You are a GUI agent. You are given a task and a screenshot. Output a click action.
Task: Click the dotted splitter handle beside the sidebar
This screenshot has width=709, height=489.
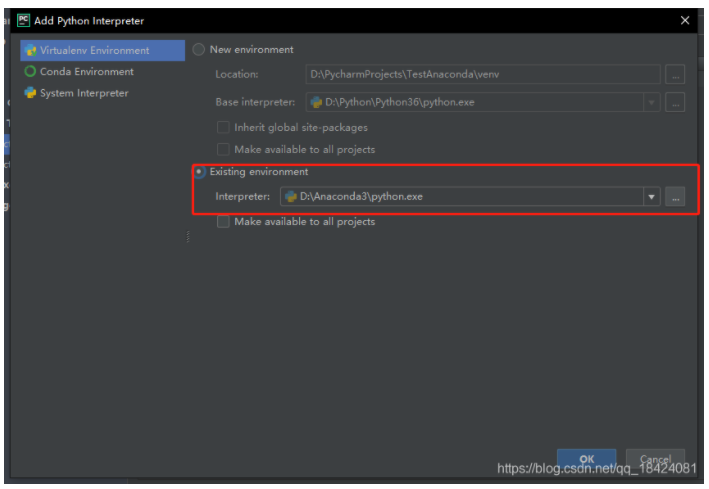click(188, 237)
